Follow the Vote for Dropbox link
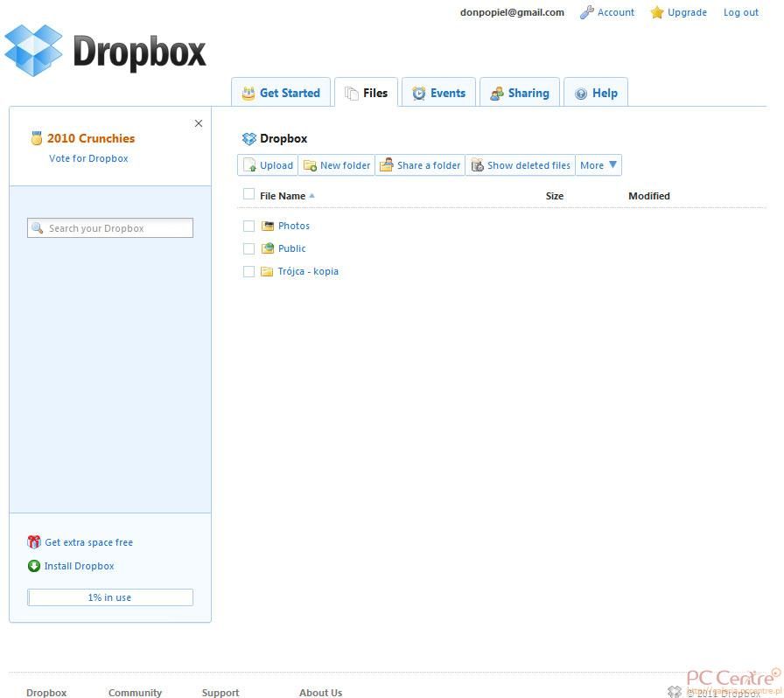The height and width of the screenshot is (698, 784). click(x=88, y=158)
